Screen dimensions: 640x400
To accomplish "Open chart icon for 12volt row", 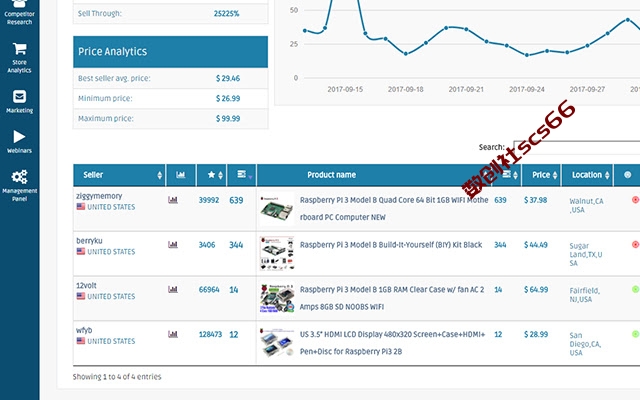I will point(173,289).
